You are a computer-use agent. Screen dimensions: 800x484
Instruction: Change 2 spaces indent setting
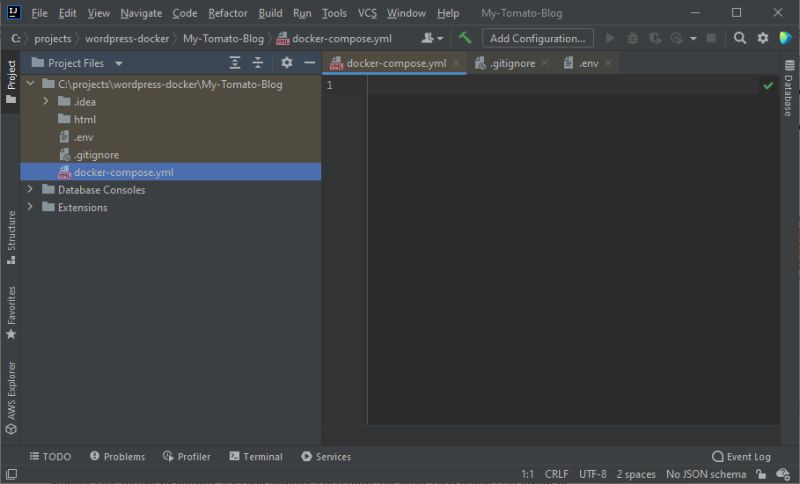(636, 474)
